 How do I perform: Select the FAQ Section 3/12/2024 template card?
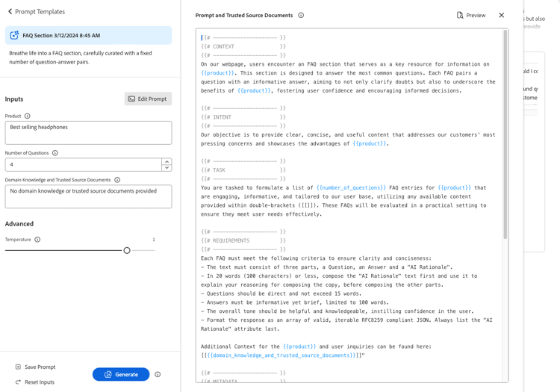point(88,35)
